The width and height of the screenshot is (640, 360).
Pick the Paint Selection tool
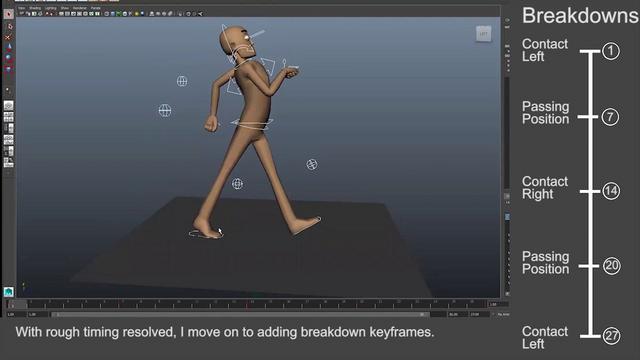tap(8, 37)
